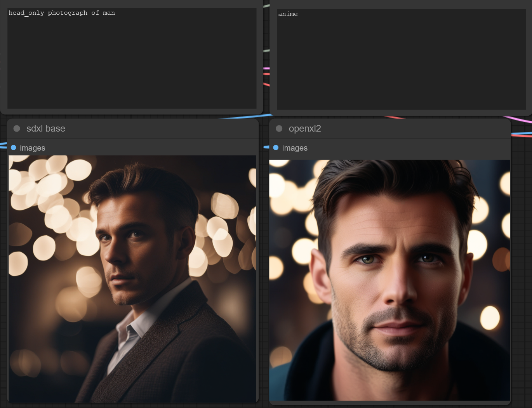532x408 pixels.
Task: Select the red wire under the anime node
Action: point(394,117)
